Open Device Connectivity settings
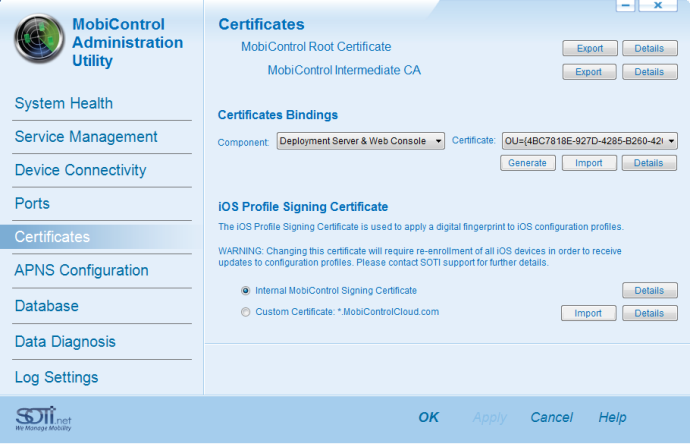The width and height of the screenshot is (690, 444). (81, 170)
